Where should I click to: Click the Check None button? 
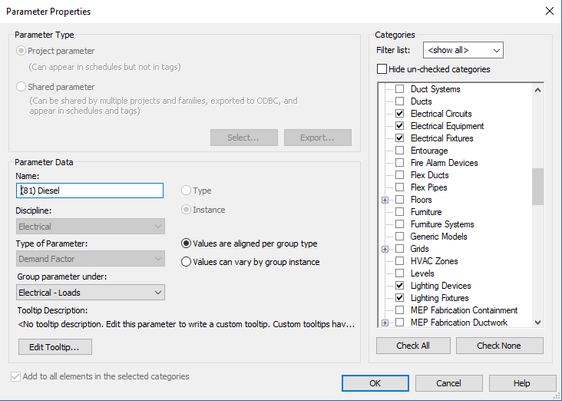499,345
